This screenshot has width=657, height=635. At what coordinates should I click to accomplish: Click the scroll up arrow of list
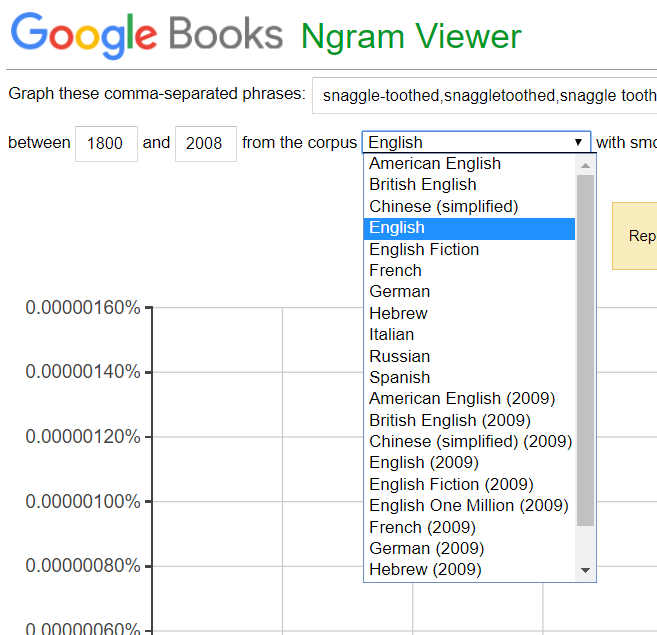(x=586, y=163)
